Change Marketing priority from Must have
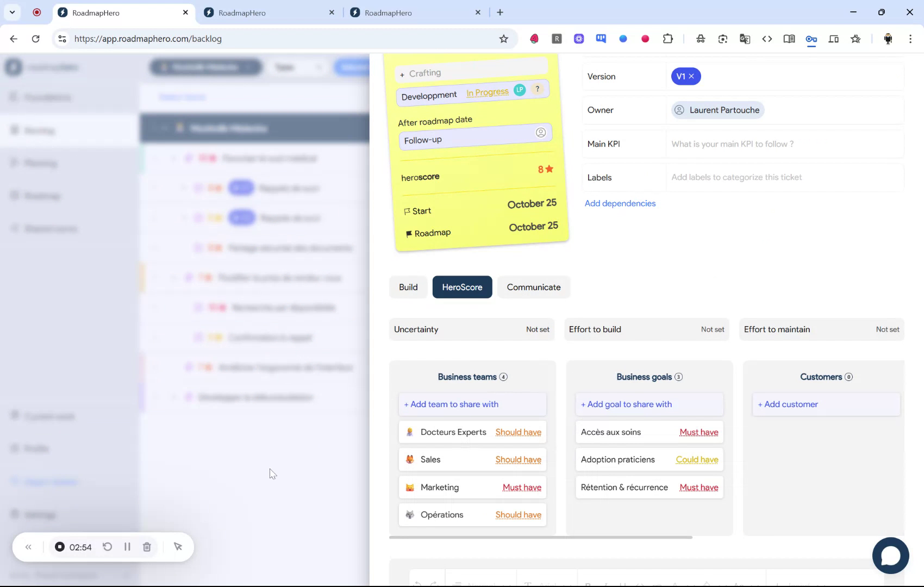 [522, 487]
